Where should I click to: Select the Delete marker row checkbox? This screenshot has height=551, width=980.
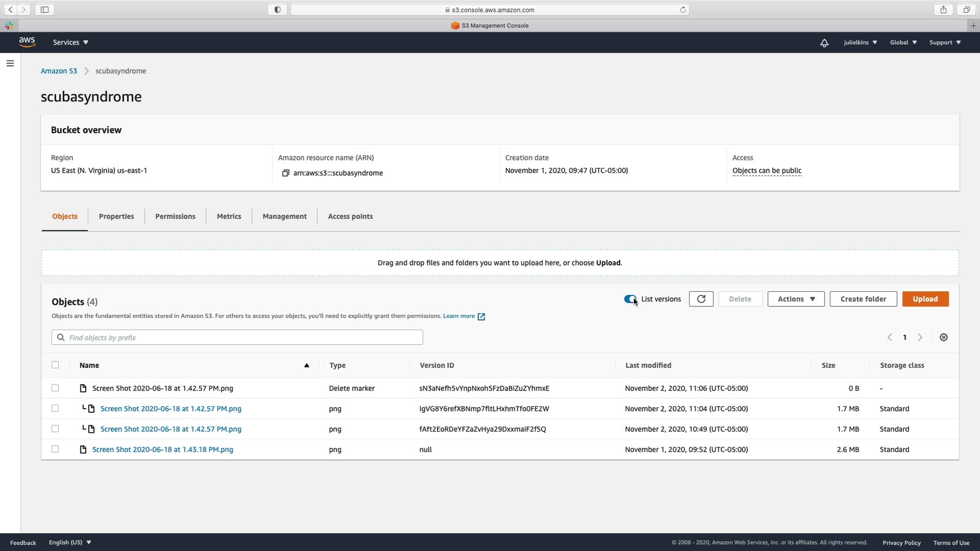coord(55,388)
